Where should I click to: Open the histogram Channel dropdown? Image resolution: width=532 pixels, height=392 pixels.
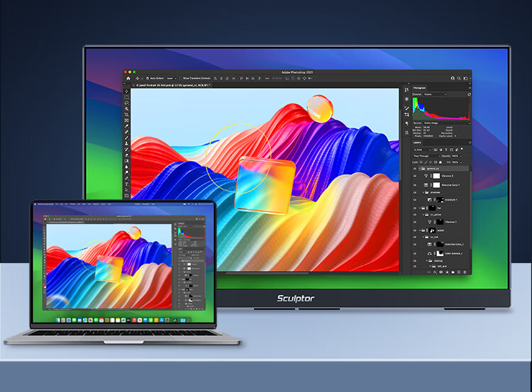[x=434, y=94]
